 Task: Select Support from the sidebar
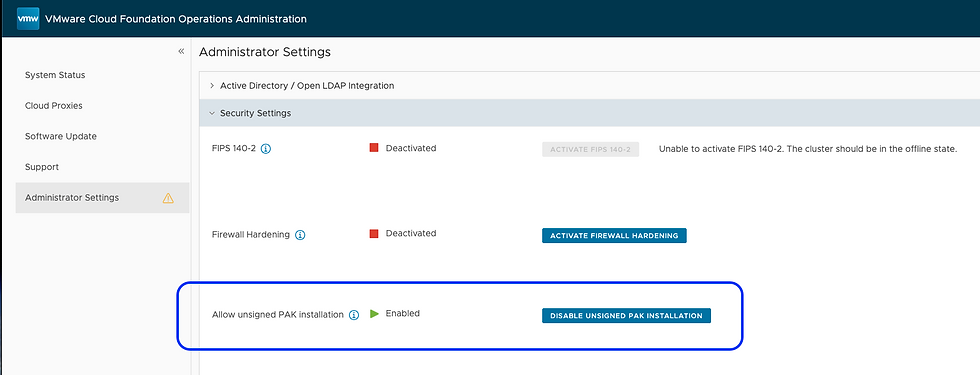coord(42,168)
